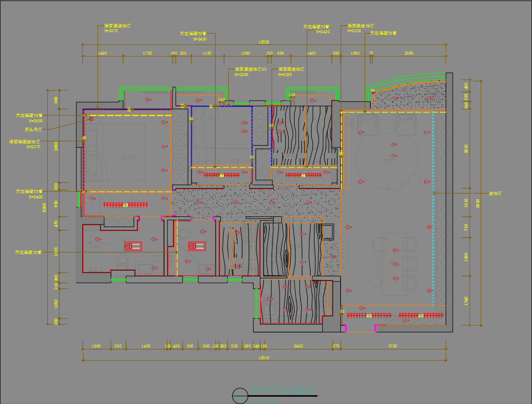Select the 12315 overall bottom dimension
This screenshot has height=404, width=532.
[x=264, y=358]
